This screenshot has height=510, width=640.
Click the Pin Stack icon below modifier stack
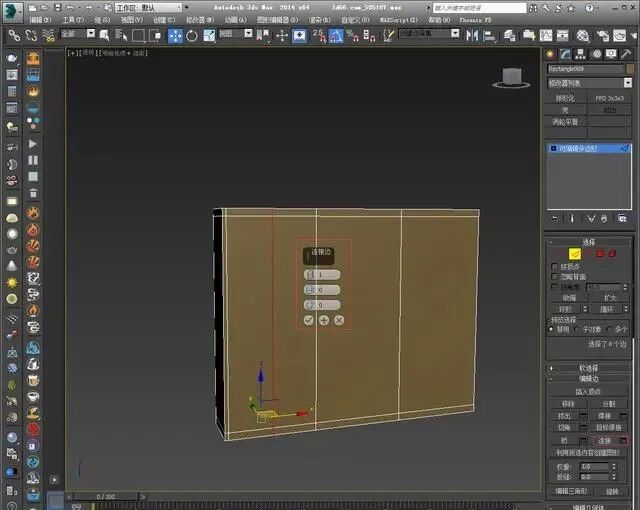click(555, 219)
